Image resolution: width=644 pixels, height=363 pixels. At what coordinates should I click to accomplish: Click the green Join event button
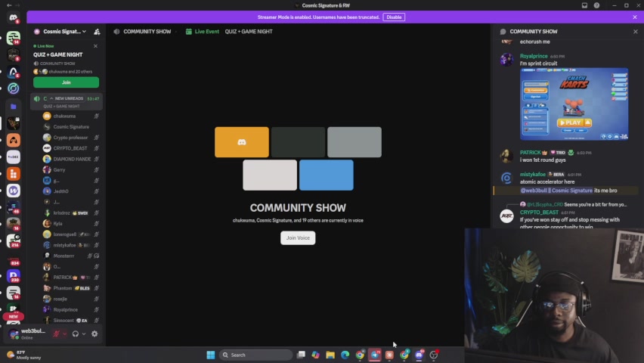point(66,82)
